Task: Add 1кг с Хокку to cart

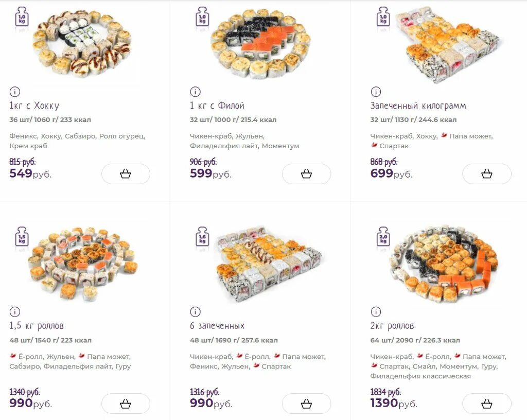Action: click(126, 174)
